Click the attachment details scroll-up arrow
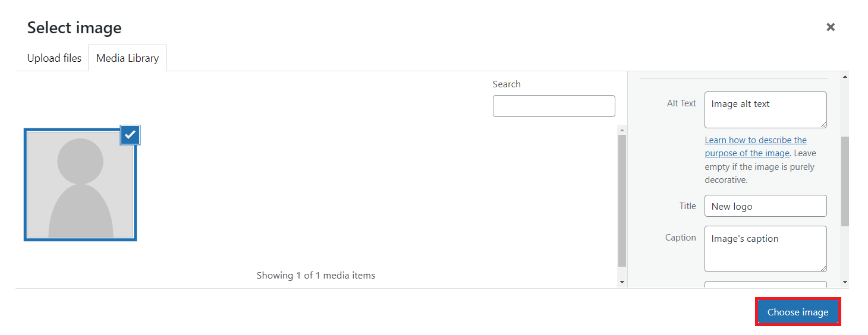868x335 pixels. tap(845, 77)
